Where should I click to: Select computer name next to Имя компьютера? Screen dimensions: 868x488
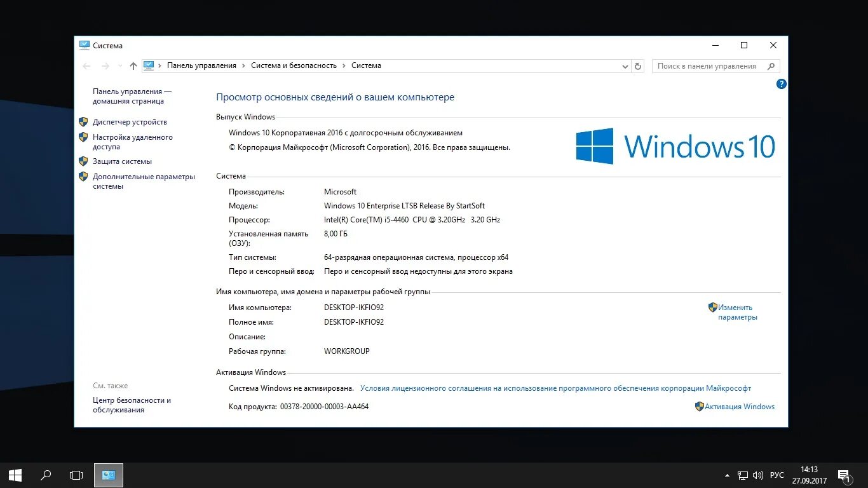354,308
